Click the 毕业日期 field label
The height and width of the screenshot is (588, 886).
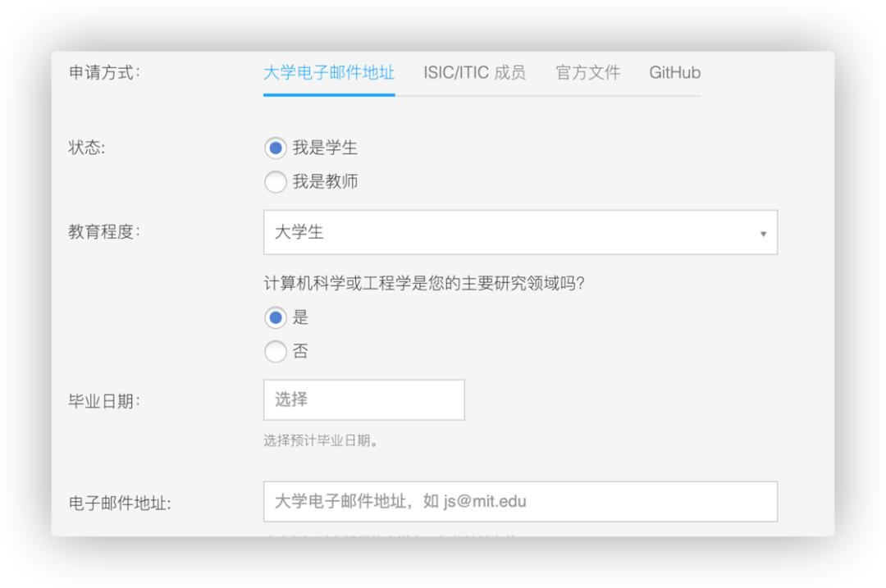tap(104, 401)
